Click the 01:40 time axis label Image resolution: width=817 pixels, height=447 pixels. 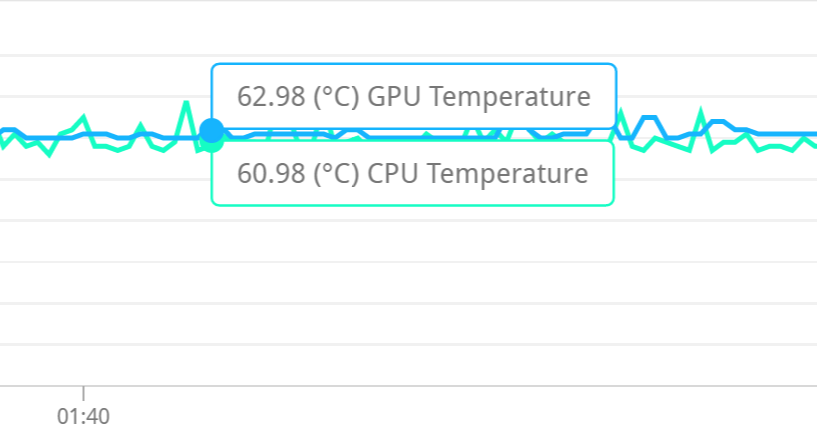pyautogui.click(x=83, y=417)
